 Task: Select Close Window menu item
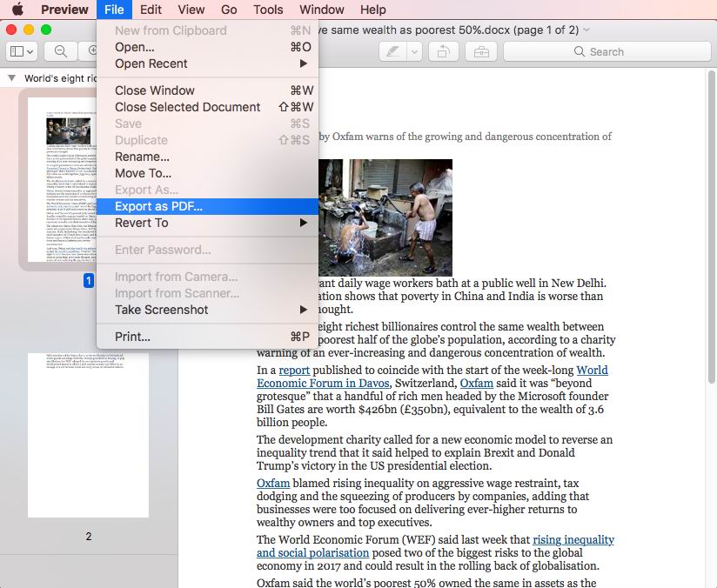tap(208, 90)
